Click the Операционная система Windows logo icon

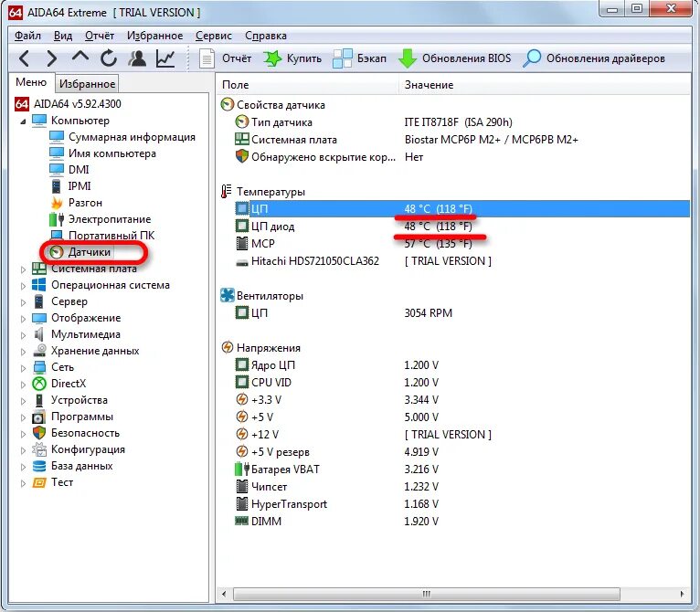(39, 285)
